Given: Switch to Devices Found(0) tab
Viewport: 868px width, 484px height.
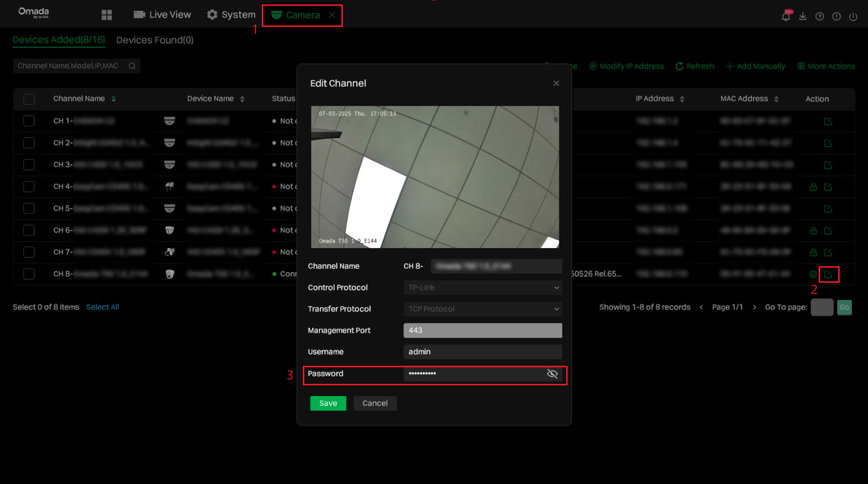Looking at the screenshot, I should tap(155, 40).
